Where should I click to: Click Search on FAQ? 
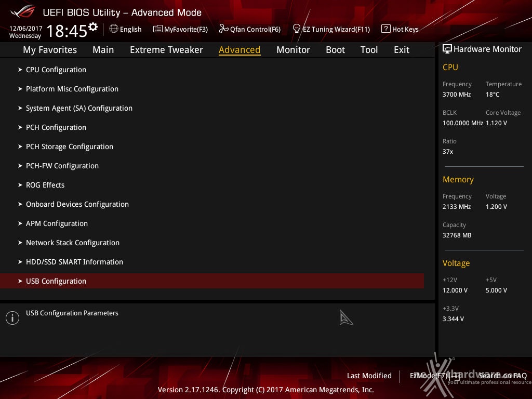[502, 376]
